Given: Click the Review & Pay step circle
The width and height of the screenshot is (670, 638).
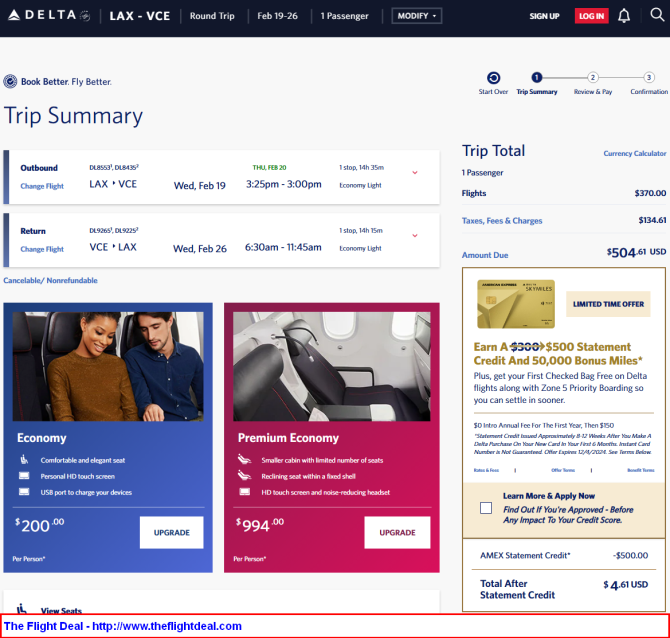Looking at the screenshot, I should pyautogui.click(x=593, y=77).
